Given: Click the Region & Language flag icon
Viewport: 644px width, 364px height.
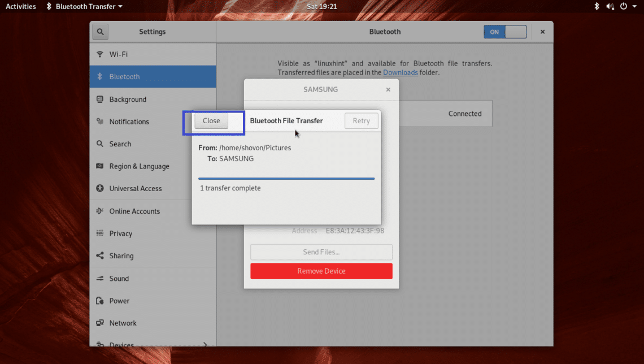Looking at the screenshot, I should tap(100, 166).
